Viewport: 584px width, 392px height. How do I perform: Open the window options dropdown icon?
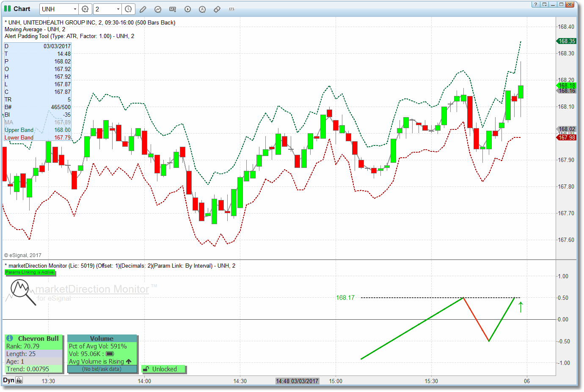[545, 5]
